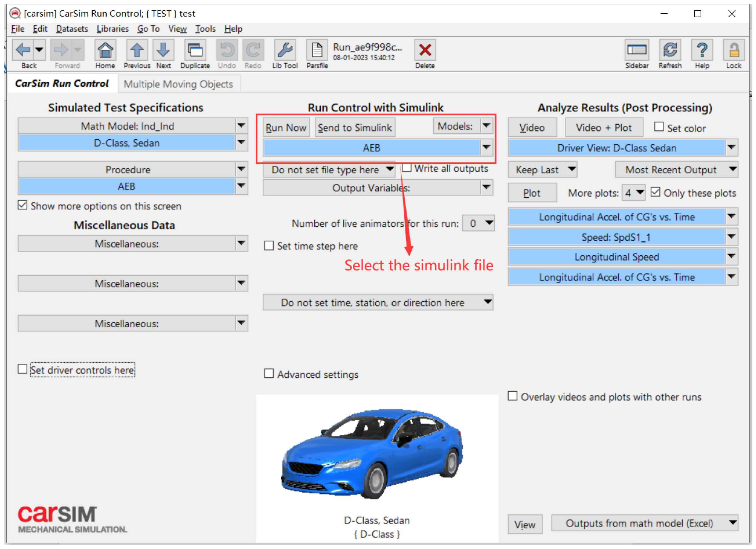
Task: Open the Lib Tool wrench icon
Action: [x=285, y=51]
